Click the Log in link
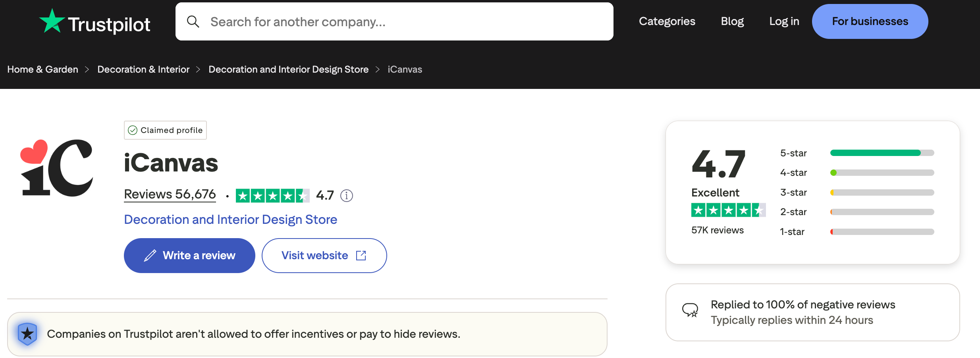The height and width of the screenshot is (358, 980). (784, 21)
